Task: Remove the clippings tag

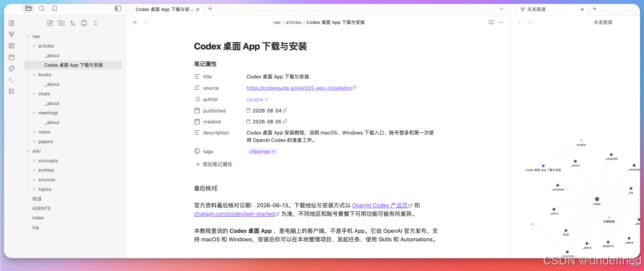Action: [274, 152]
